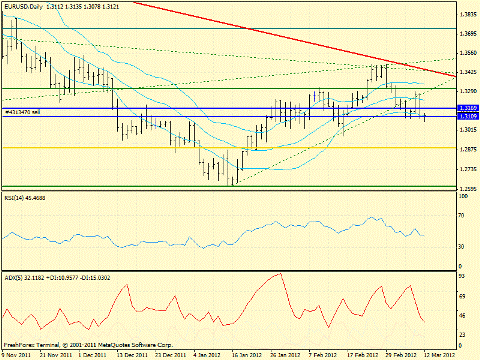This screenshot has width=480, height=360.
Task: Click the RSI scale value 70
Action: (461, 216)
